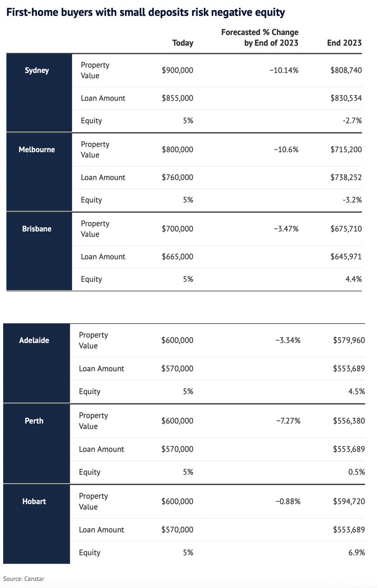Click Adelaide's -3.34% forecast change
Viewport: 382px width, 588px height.
tap(288, 340)
